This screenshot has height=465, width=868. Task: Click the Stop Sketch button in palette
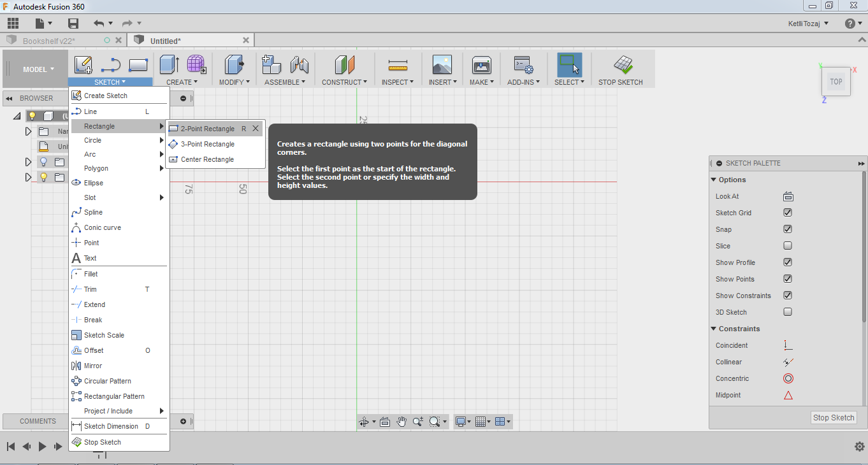(x=834, y=418)
